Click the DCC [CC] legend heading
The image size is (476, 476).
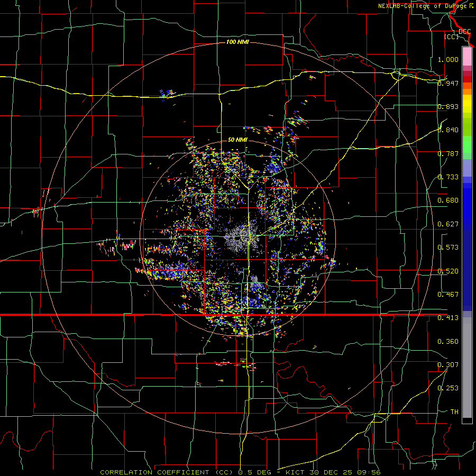pyautogui.click(x=459, y=34)
